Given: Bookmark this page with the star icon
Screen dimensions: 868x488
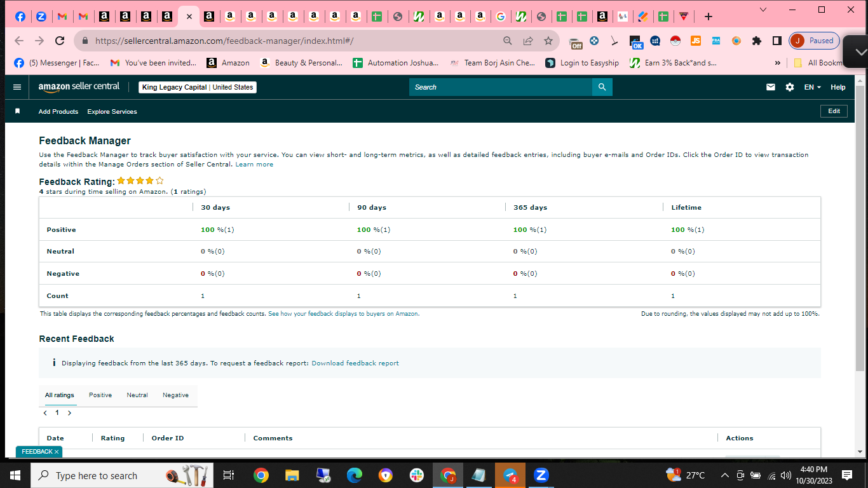Looking at the screenshot, I should pyautogui.click(x=548, y=41).
